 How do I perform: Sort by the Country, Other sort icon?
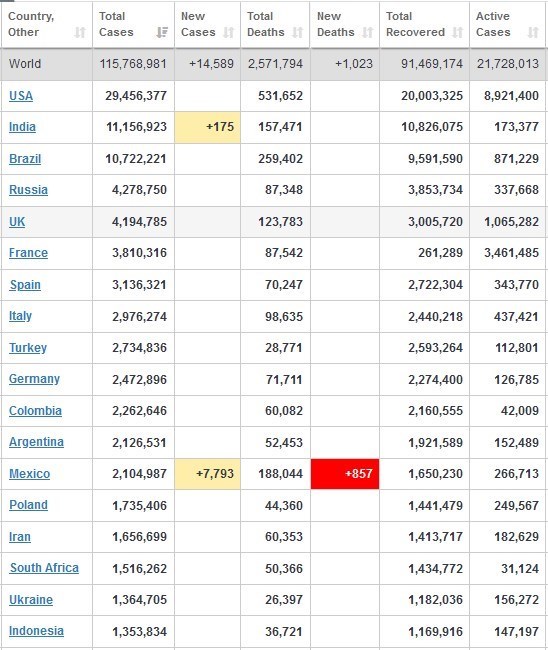[80, 32]
